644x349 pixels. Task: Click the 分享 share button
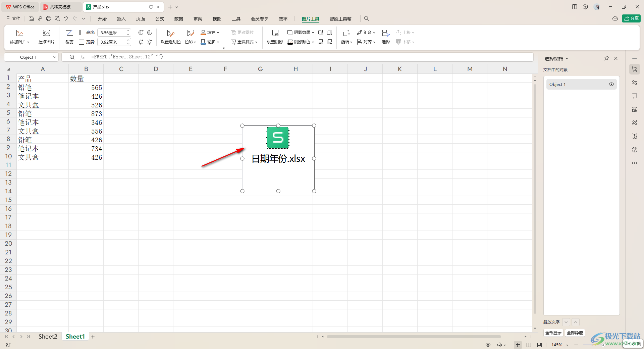click(631, 18)
